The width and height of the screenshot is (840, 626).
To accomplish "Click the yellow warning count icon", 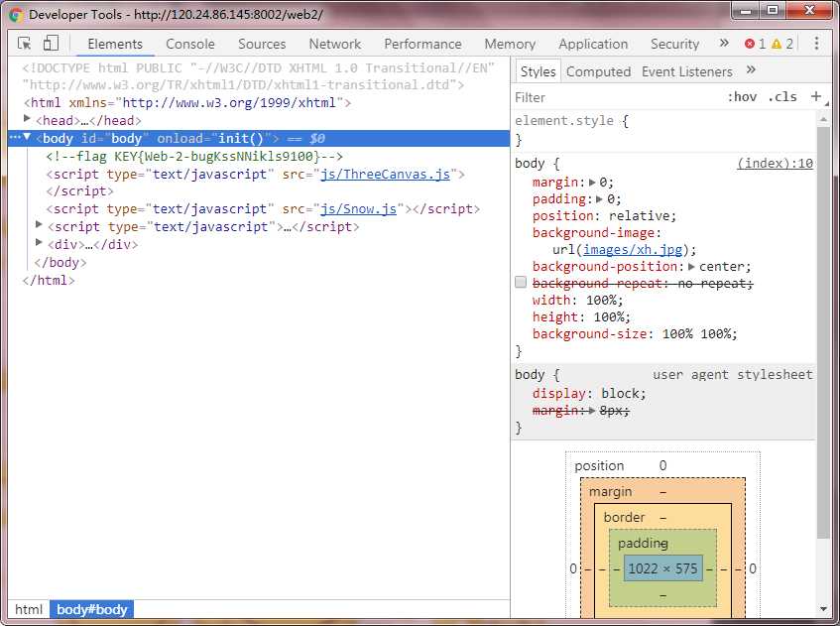I will [776, 44].
